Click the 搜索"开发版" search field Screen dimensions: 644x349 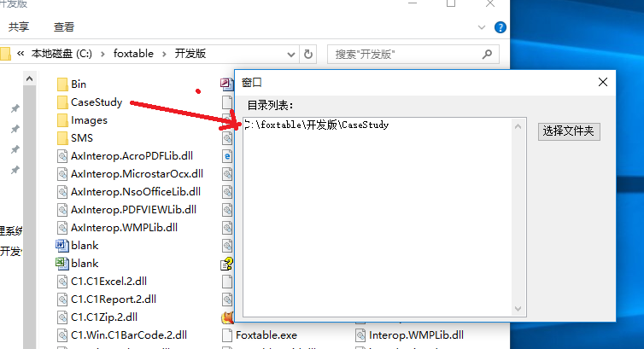(407, 54)
